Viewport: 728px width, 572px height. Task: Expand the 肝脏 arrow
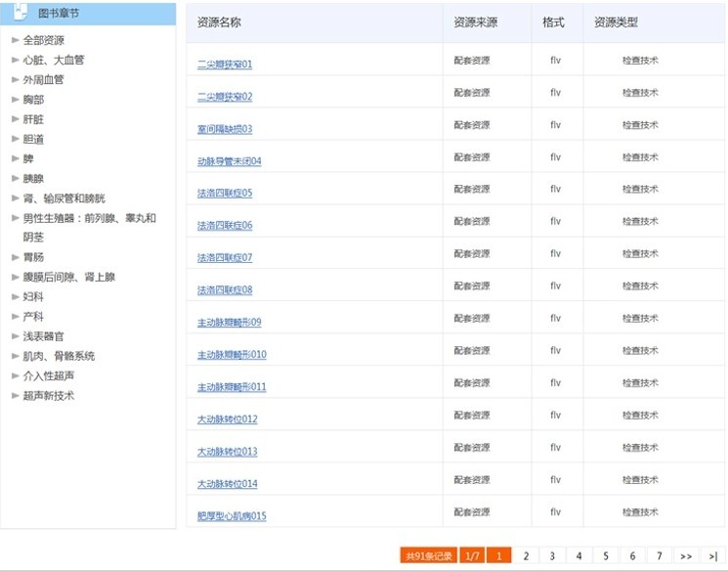tap(16, 119)
